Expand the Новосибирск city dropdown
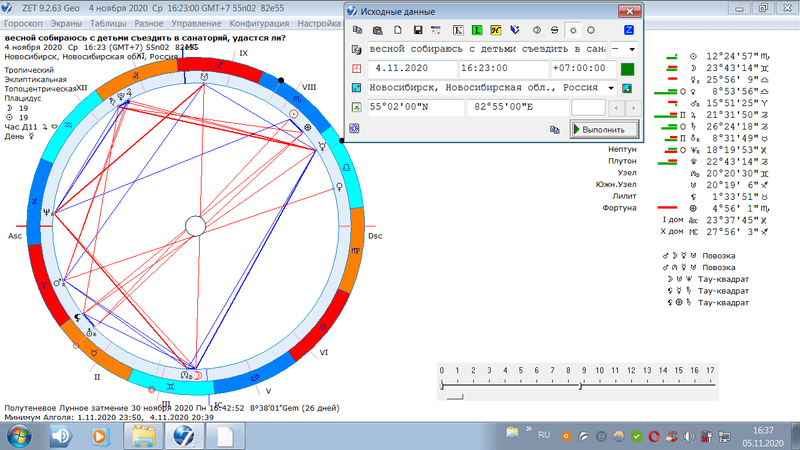The image size is (800, 450). [x=611, y=88]
